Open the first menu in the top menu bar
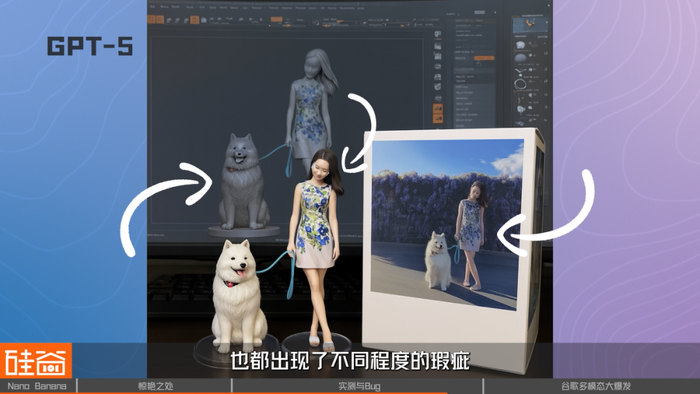700x394 pixels. [153, 7]
